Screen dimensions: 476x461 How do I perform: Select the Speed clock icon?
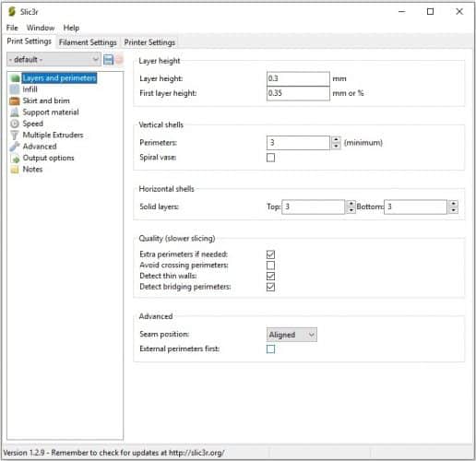[x=15, y=124]
